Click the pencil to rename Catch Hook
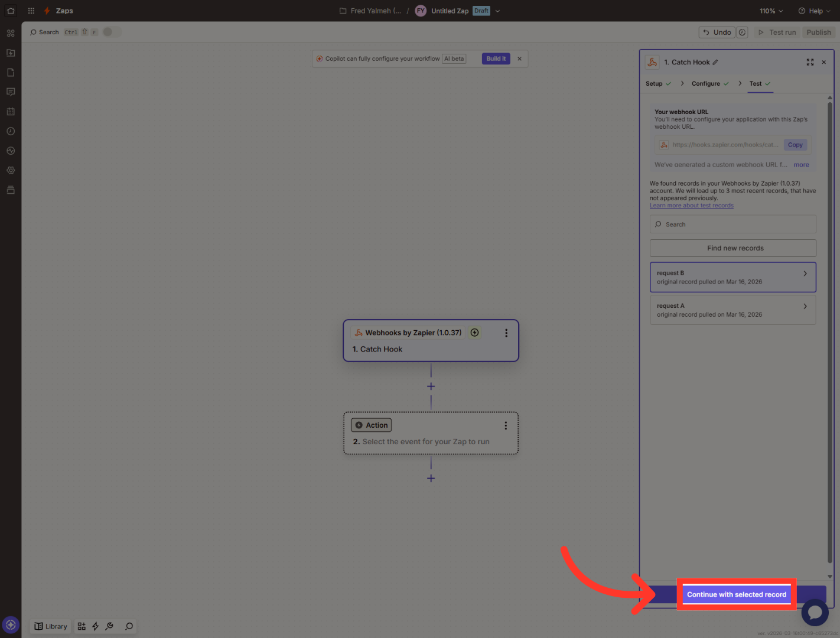Image resolution: width=840 pixels, height=638 pixels. point(715,62)
